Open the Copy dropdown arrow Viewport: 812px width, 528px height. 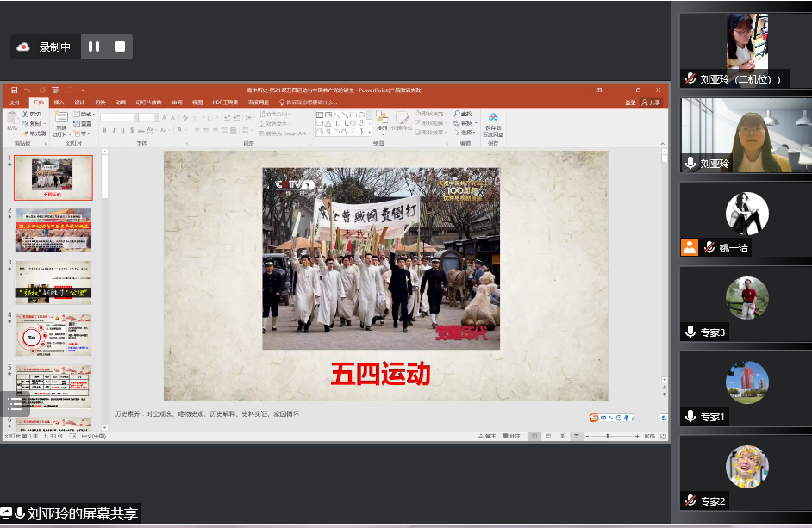(x=45, y=124)
